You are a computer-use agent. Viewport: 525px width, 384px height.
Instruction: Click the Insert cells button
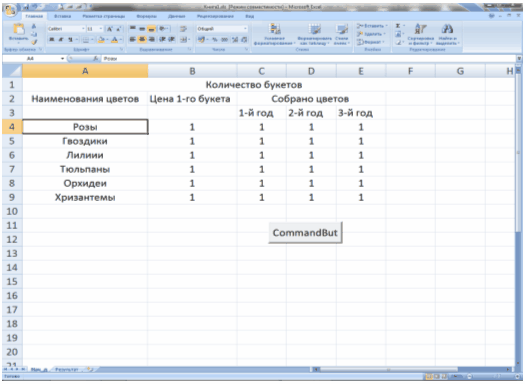[372, 26]
